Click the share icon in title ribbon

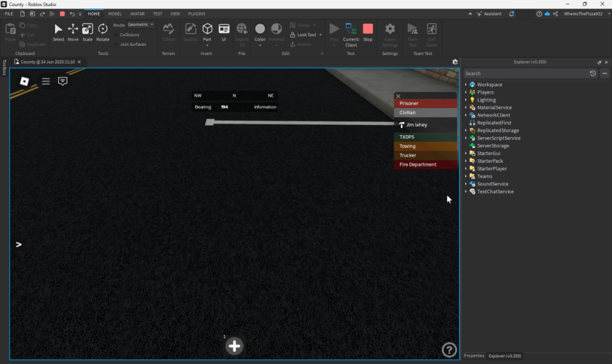click(x=556, y=13)
